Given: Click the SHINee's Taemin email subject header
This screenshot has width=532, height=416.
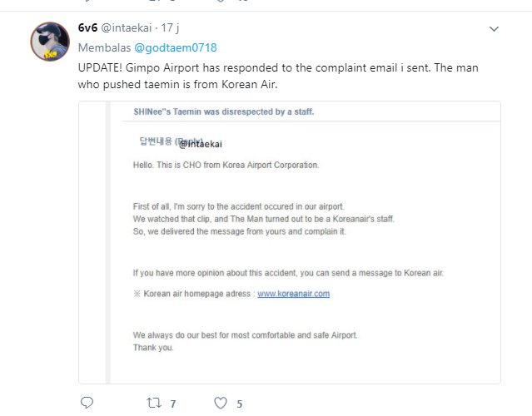Looking at the screenshot, I should tap(224, 111).
